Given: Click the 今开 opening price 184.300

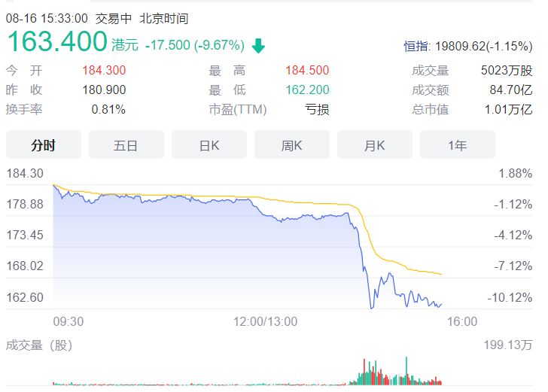Looking at the screenshot, I should tap(104, 71).
